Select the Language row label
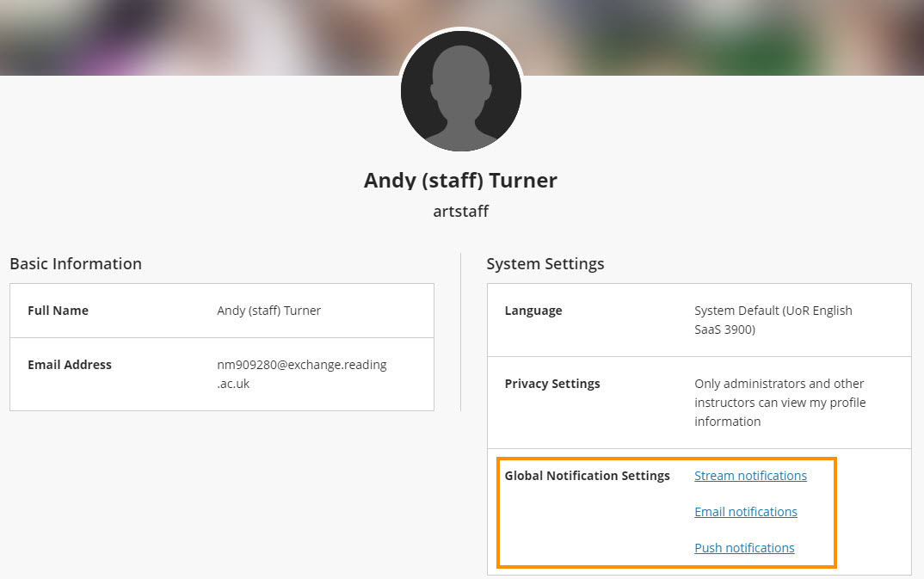 pos(533,311)
